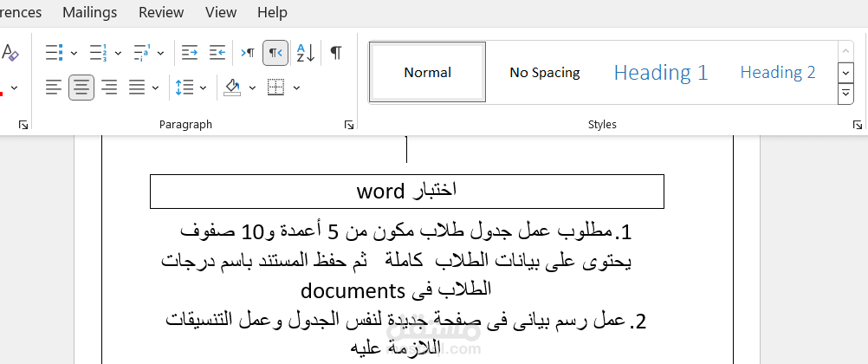Open Styles pane dialog launcher
Image resolution: width=868 pixels, height=364 pixels.
point(857,125)
